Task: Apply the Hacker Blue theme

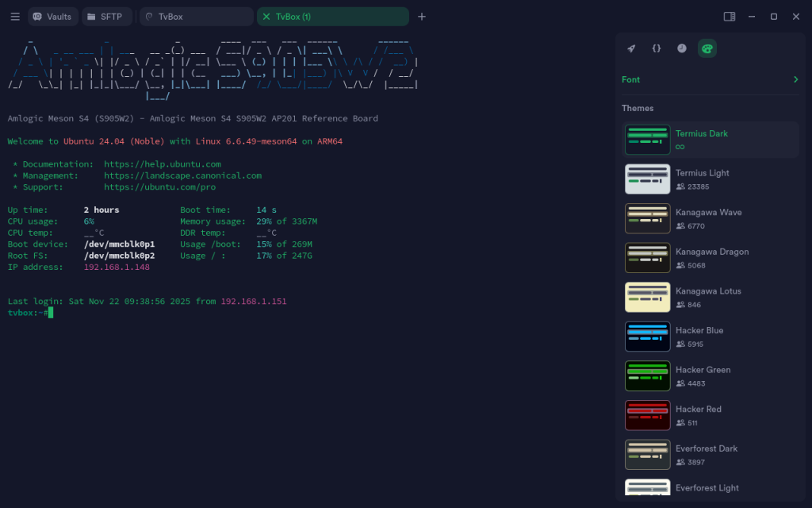Action: coord(699,337)
